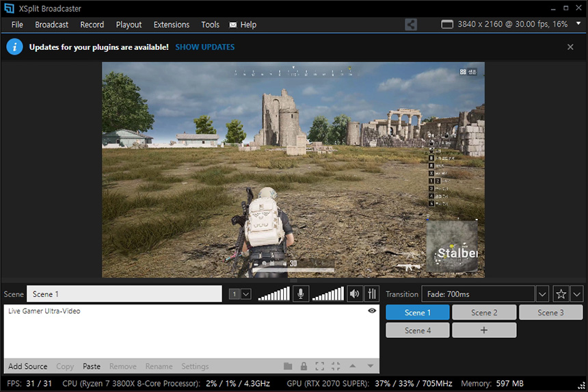This screenshot has width=588, height=392.
Task: Click Rename in source toolbar
Action: click(159, 367)
